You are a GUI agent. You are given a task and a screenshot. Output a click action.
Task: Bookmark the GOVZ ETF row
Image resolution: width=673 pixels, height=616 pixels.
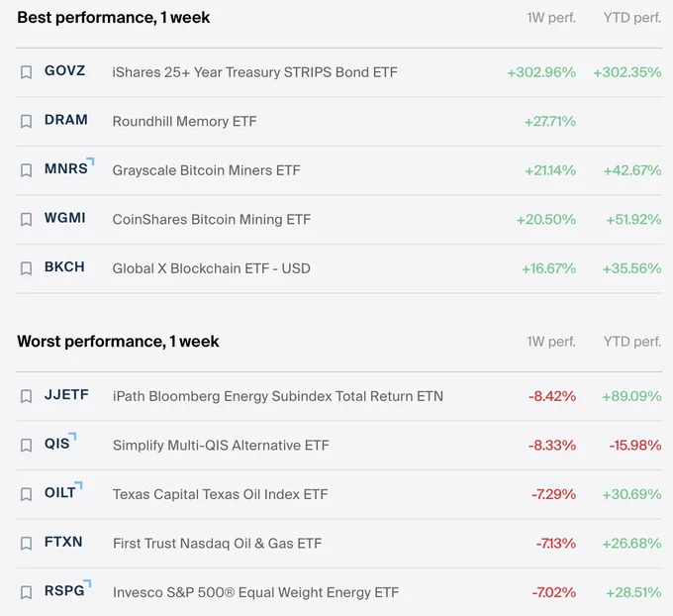click(x=26, y=72)
